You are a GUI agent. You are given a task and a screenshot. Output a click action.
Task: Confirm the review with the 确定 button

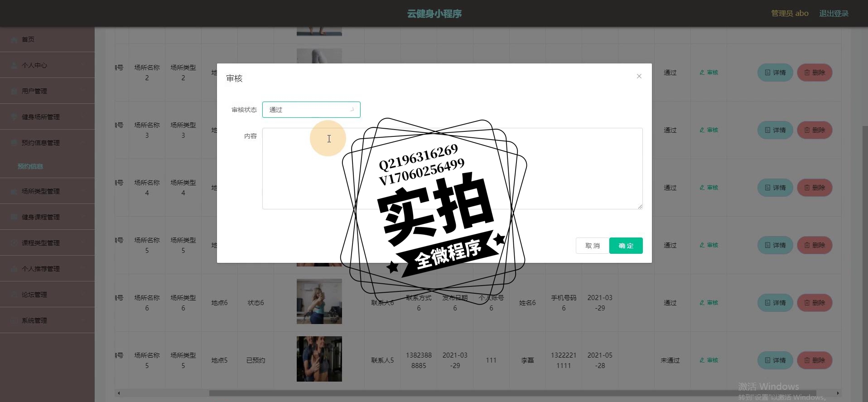pyautogui.click(x=626, y=246)
